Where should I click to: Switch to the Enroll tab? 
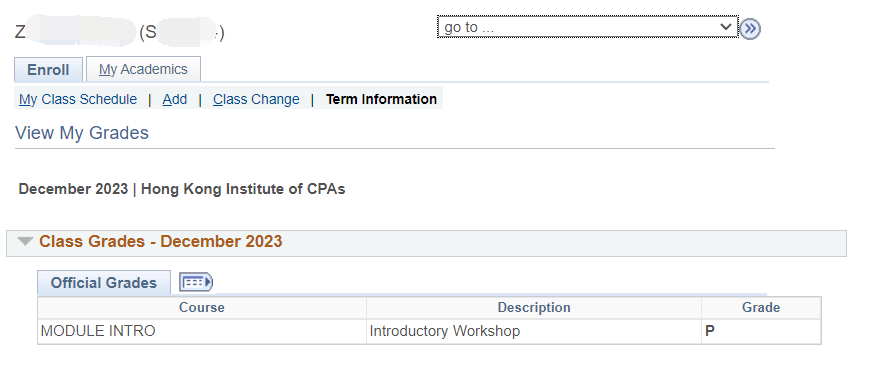point(48,70)
